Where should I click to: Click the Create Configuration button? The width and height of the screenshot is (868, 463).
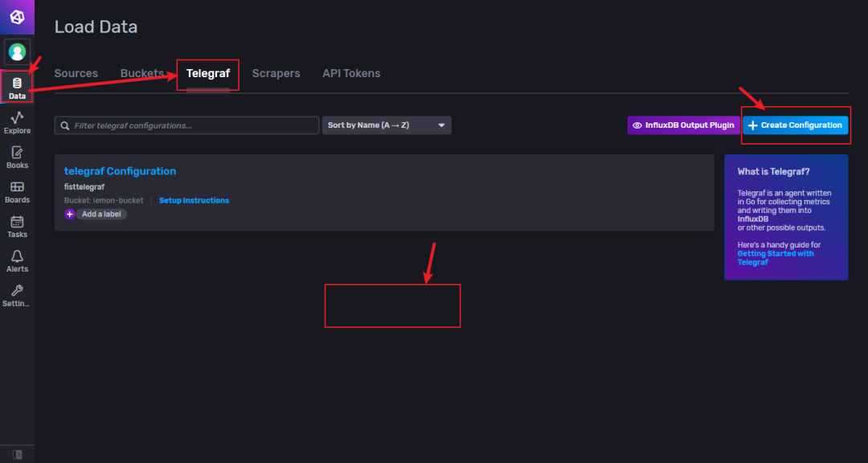click(795, 125)
